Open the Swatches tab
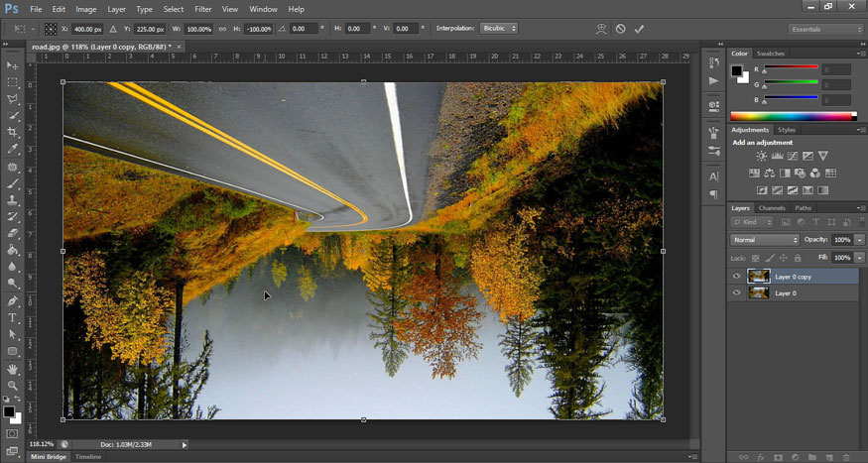The width and height of the screenshot is (868, 463). pos(770,54)
